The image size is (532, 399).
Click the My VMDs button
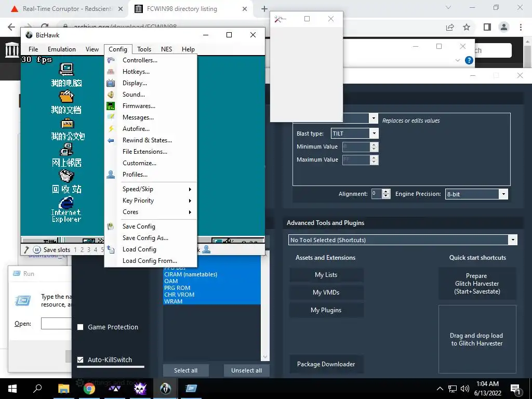click(326, 292)
